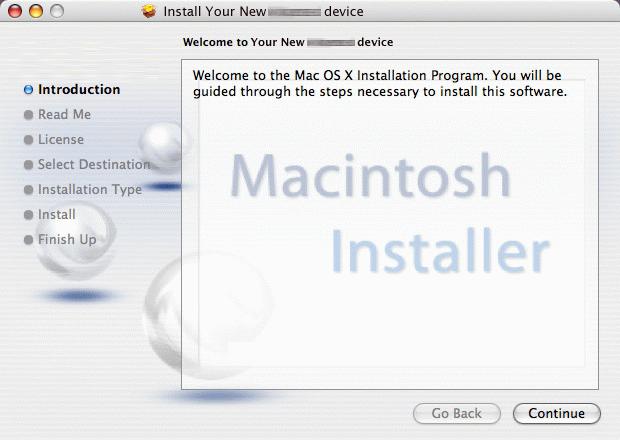The image size is (620, 440).
Task: Click the gray zoom button in title bar
Action: coord(57,11)
